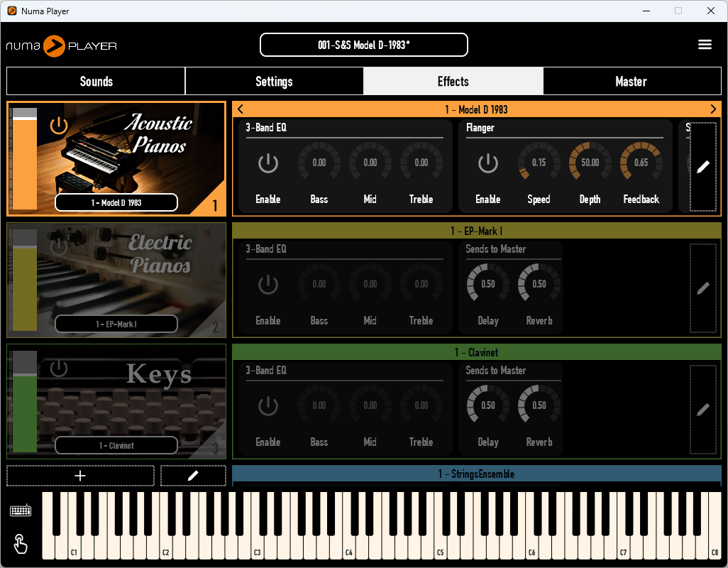Click the EP-Mark I Reverb send knob

(539, 283)
